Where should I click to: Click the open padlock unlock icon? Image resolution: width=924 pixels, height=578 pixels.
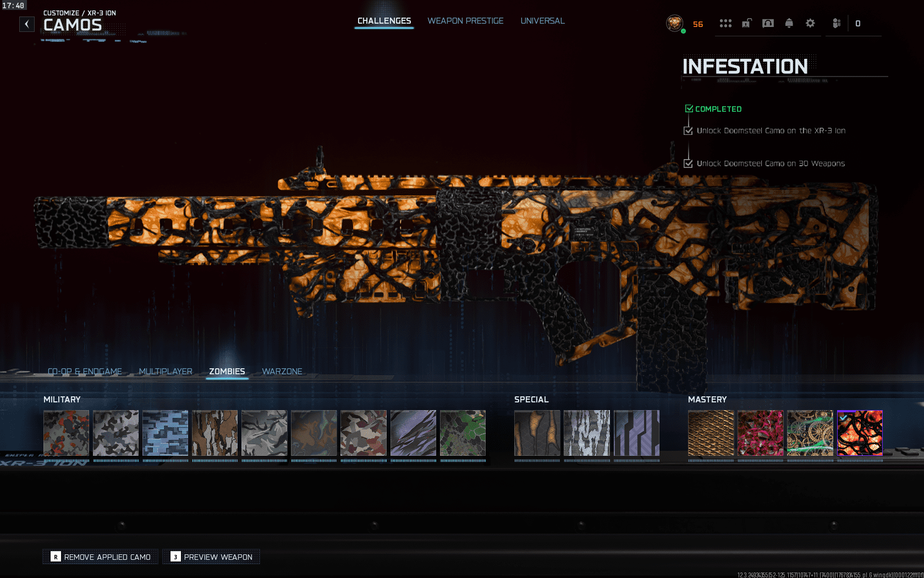[x=746, y=23]
